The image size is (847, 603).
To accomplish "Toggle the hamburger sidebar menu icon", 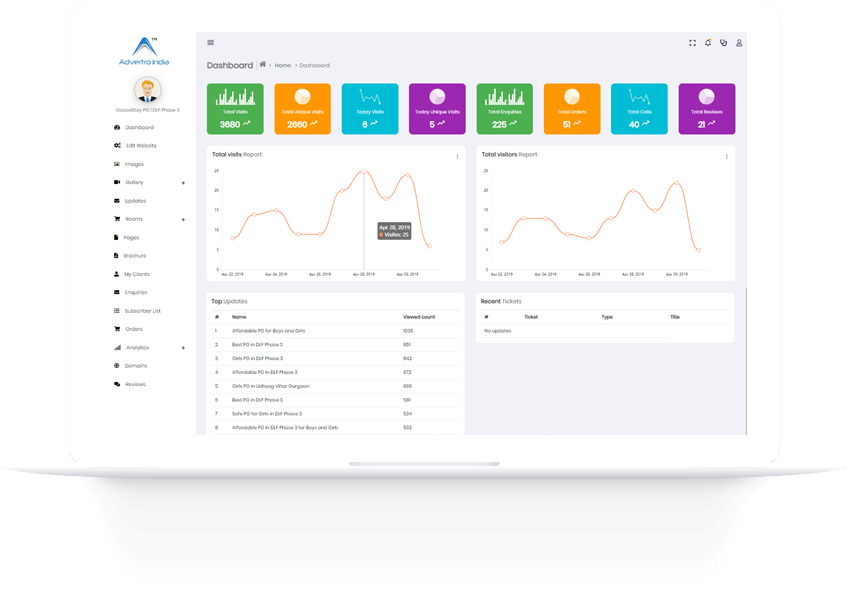I will click(211, 43).
